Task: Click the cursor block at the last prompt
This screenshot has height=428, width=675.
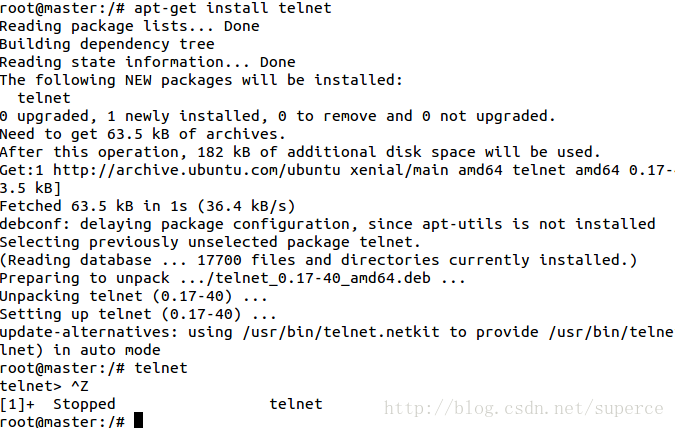Action: (139, 421)
